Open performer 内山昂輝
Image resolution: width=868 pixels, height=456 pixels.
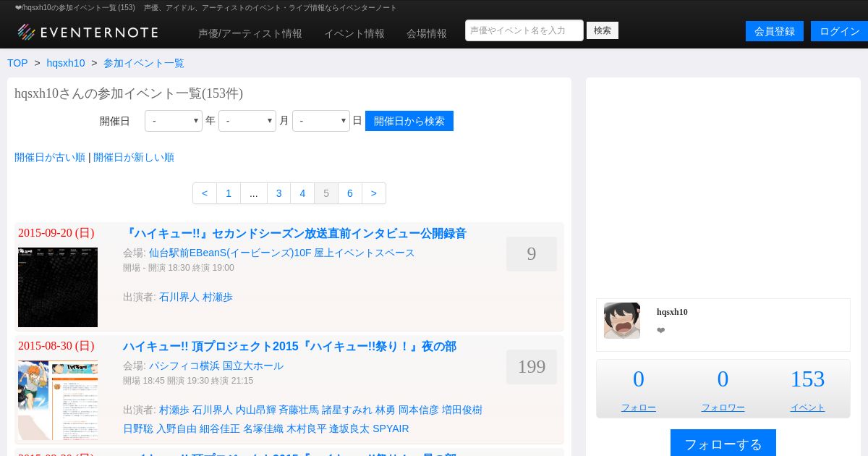coord(255,410)
